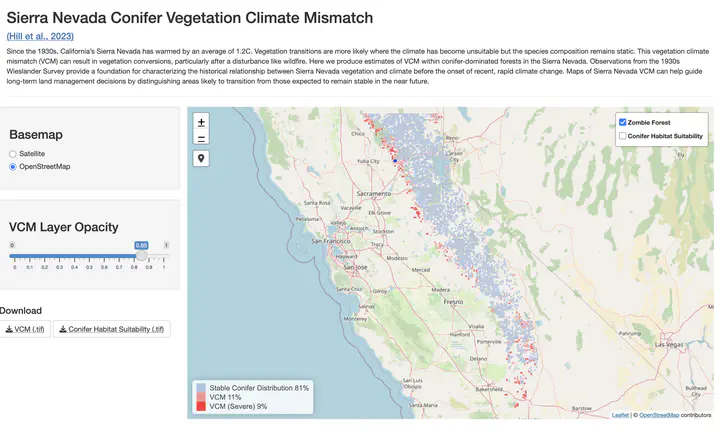Open the OpenStreetMap contributors link
720x439 pixels.
(659, 415)
